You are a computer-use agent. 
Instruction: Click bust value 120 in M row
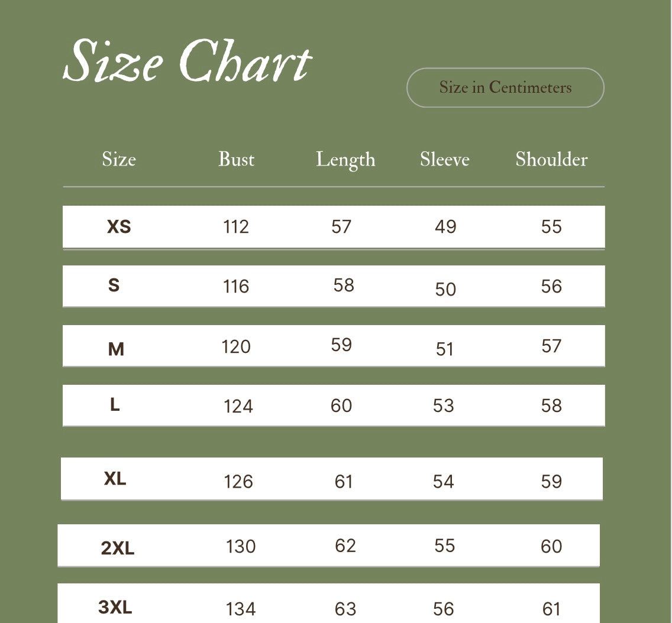pos(236,346)
